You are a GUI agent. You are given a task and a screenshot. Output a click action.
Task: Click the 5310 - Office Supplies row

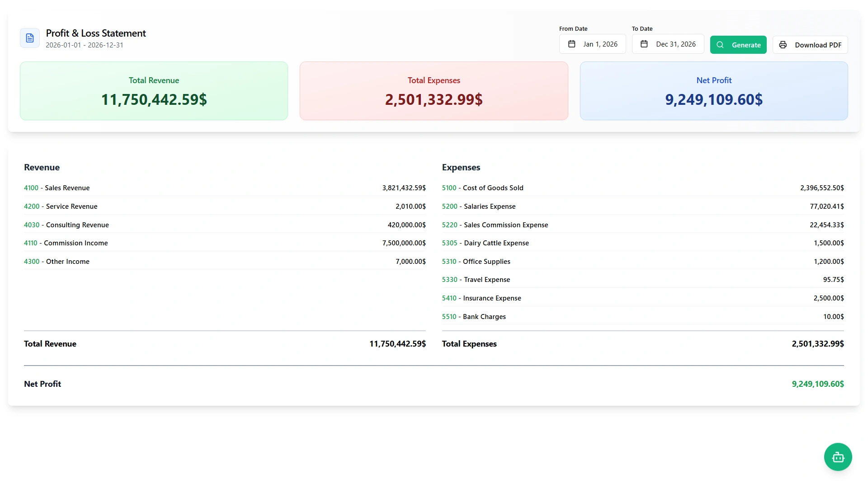(x=643, y=262)
